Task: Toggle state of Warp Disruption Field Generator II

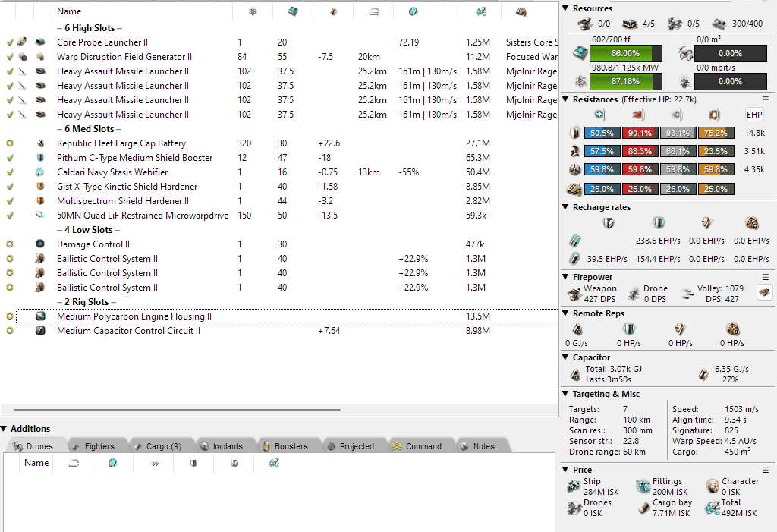Action: [x=9, y=57]
